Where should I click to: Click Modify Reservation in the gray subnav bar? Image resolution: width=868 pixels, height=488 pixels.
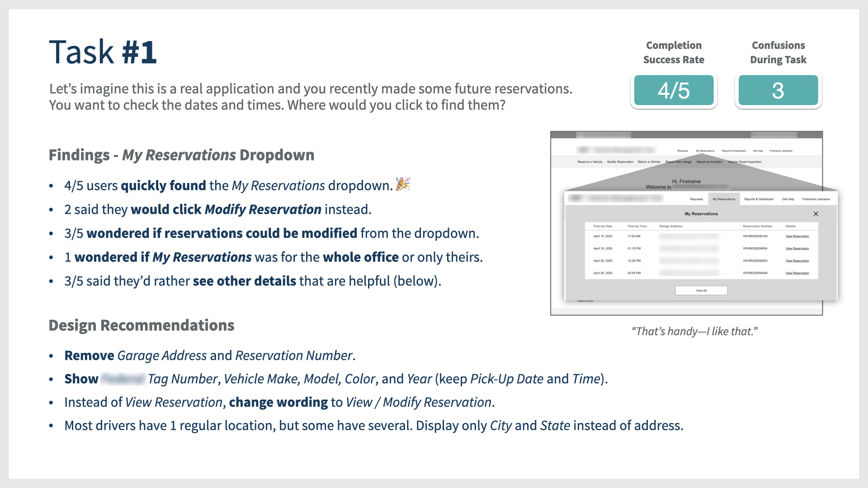click(620, 162)
